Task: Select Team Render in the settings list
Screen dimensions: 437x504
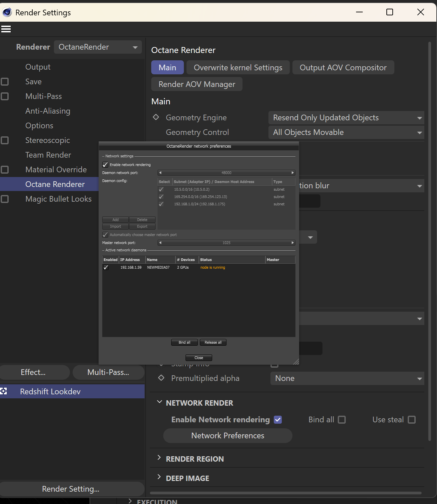Action: point(48,155)
